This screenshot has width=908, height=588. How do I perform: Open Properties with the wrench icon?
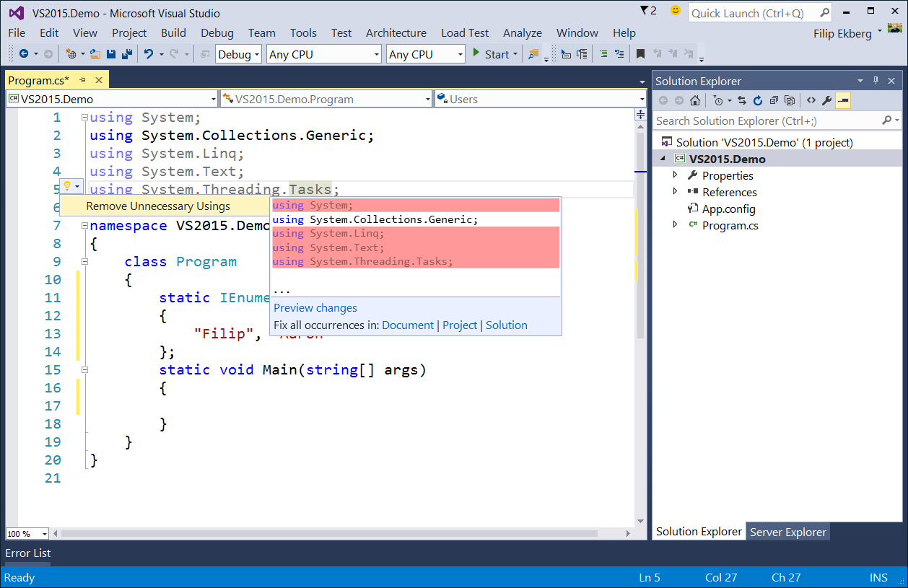tap(827, 100)
